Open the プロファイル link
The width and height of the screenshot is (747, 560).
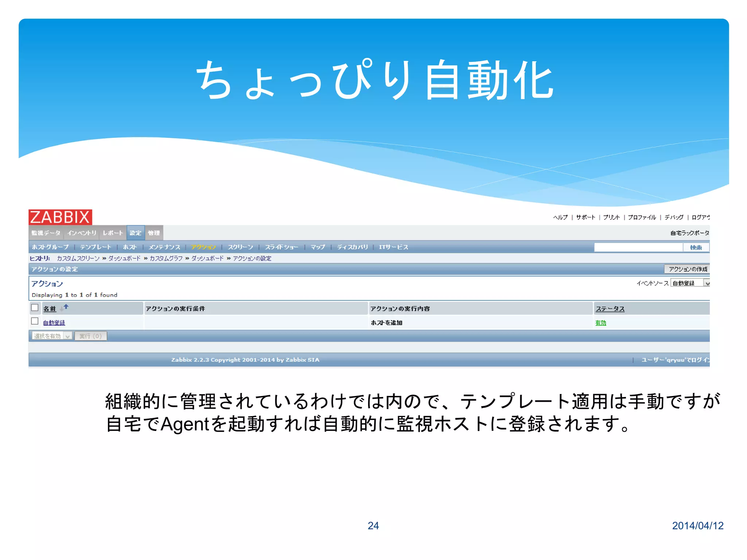tap(642, 217)
